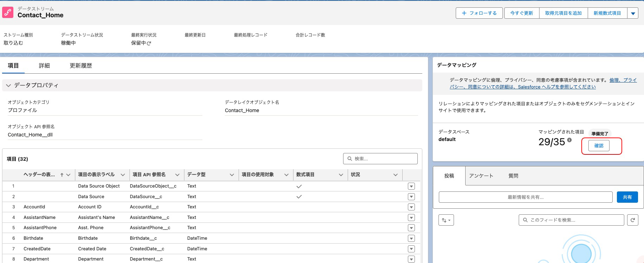Open row actions menu for Data Source Object

click(411, 186)
